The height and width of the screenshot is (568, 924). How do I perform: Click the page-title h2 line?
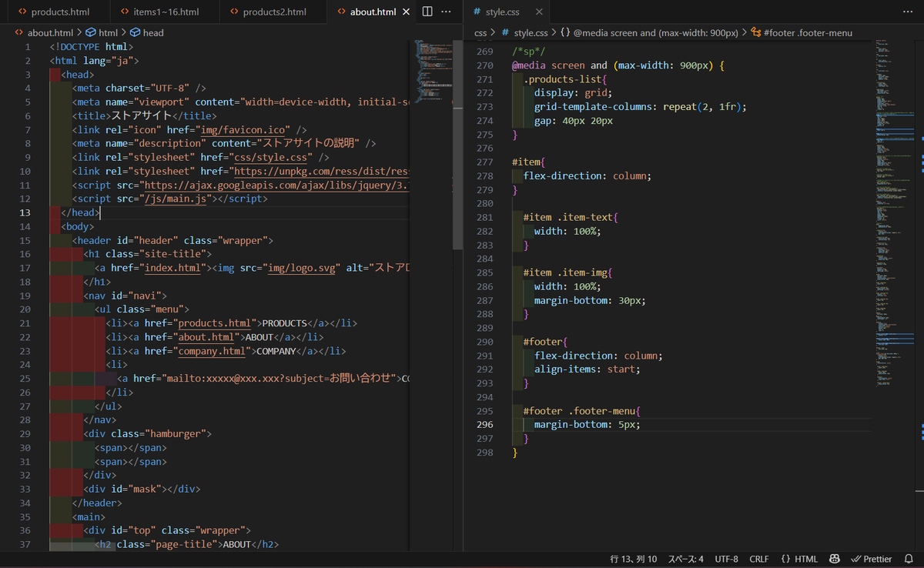187,545
